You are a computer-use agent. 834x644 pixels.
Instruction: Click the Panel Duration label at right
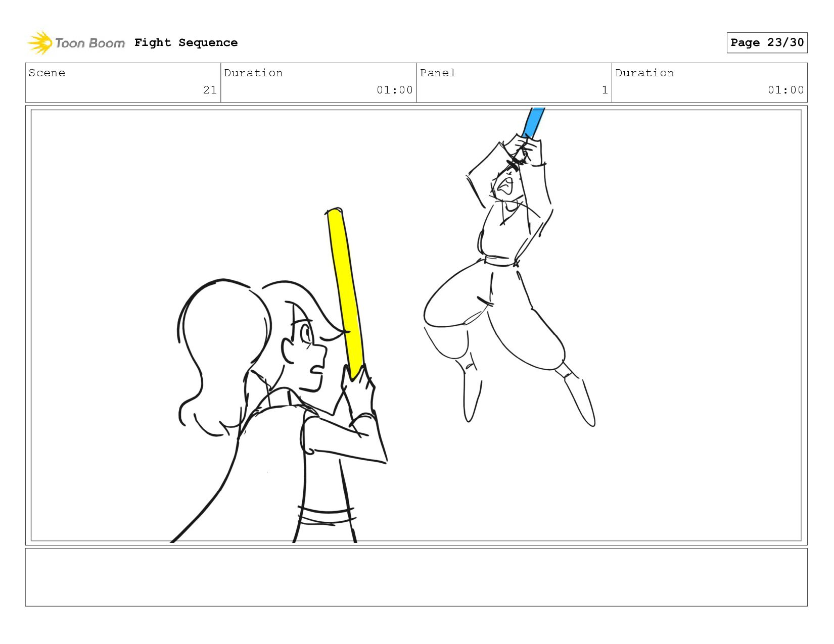(644, 73)
